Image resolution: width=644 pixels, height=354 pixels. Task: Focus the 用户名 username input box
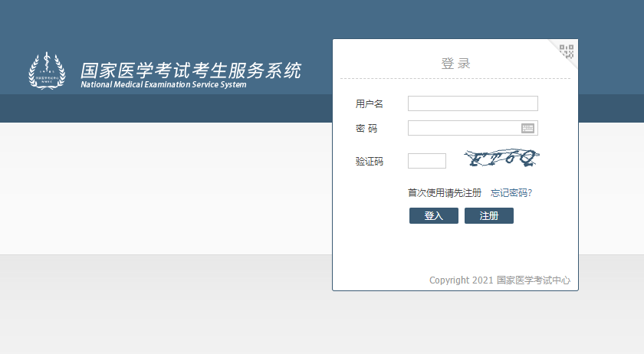pyautogui.click(x=472, y=103)
